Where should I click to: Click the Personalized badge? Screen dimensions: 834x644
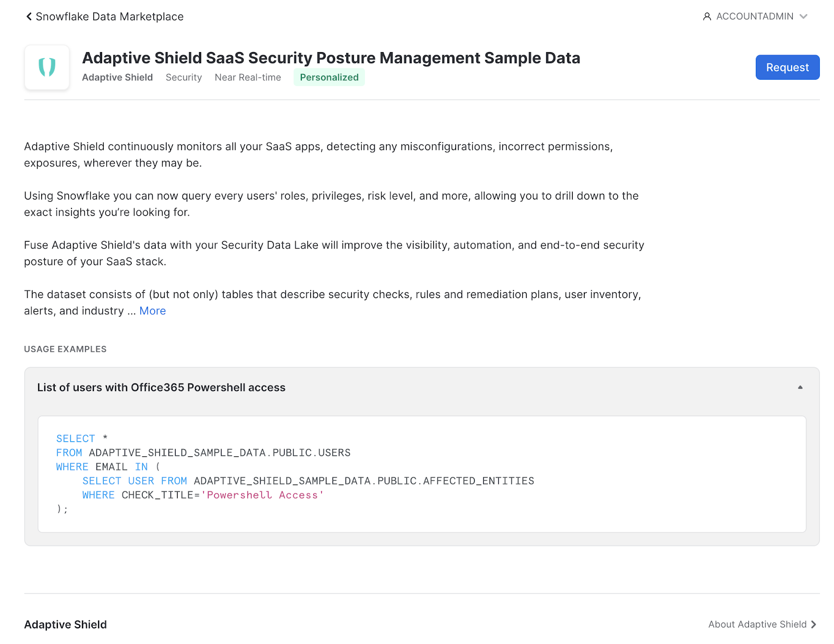[329, 78]
